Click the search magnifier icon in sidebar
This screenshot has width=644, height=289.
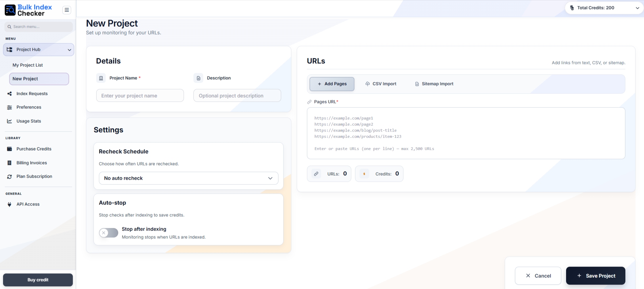tap(9, 27)
